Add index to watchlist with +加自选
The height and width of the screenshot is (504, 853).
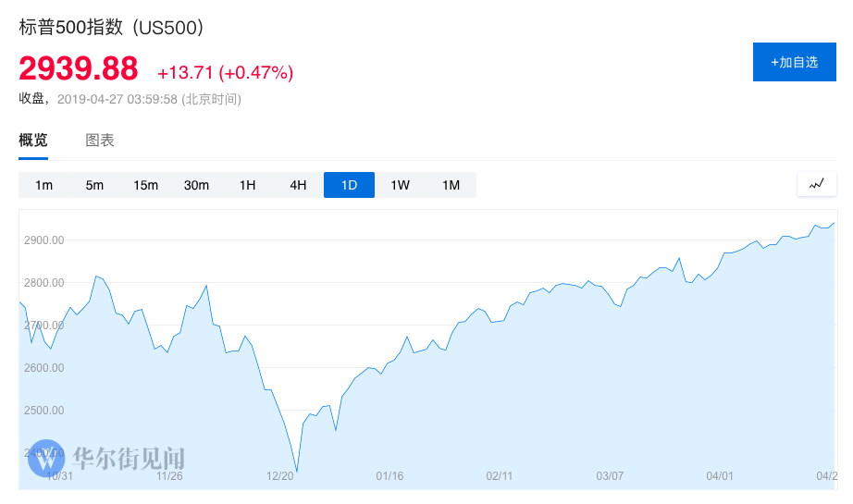[796, 62]
